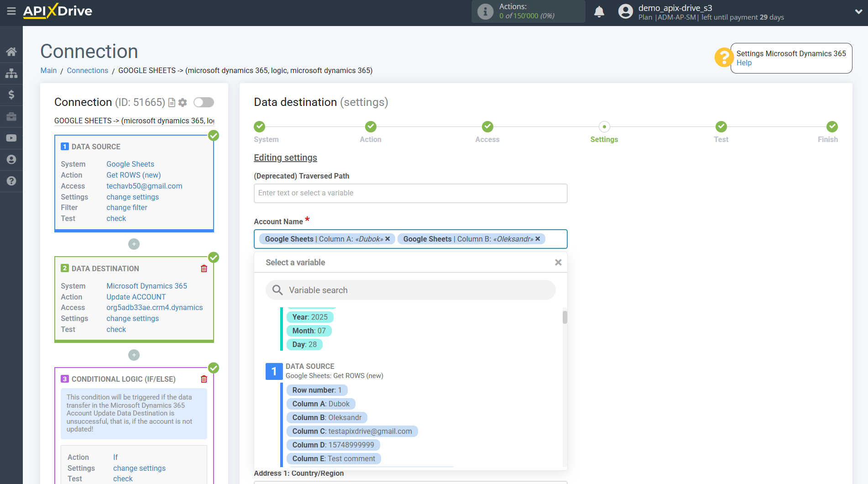This screenshot has width=868, height=484.
Task: Remove Column A Dubok variable tag
Action: click(387, 239)
